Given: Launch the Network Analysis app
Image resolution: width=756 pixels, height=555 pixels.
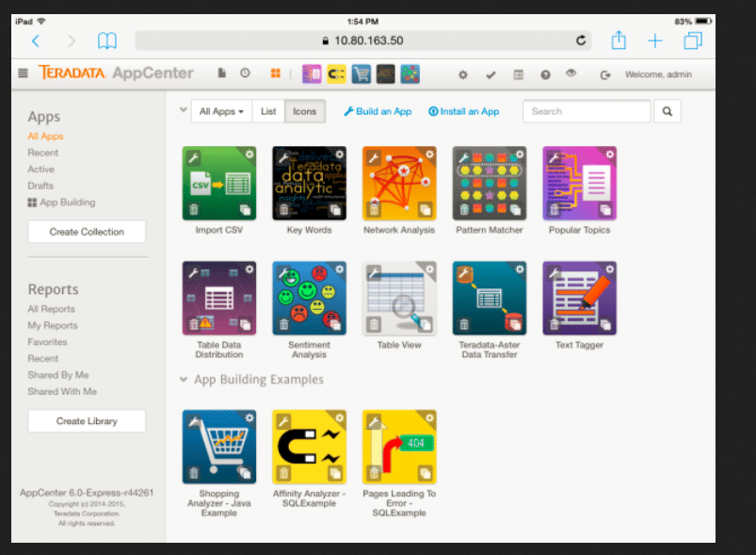Looking at the screenshot, I should point(399,183).
